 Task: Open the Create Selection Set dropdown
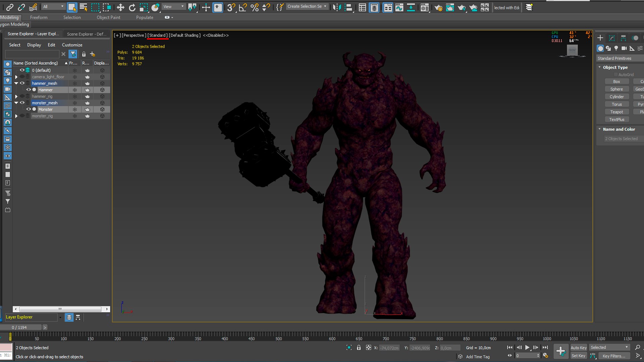point(307,6)
